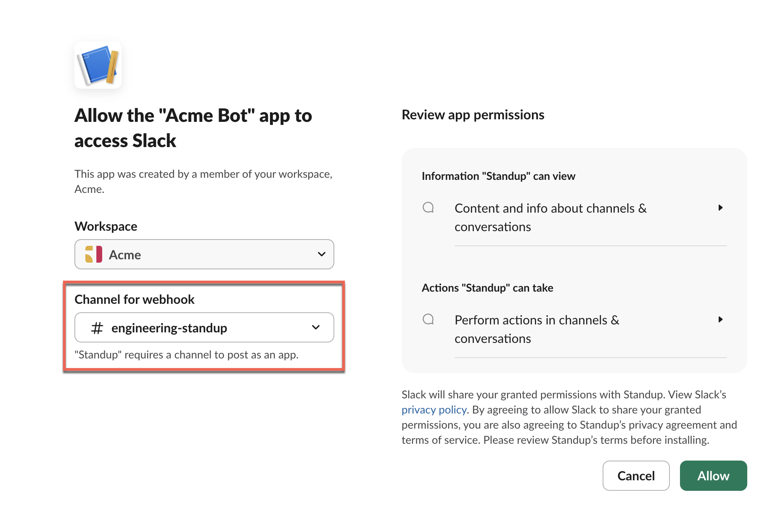Click '"Standup" requires a channel to post' note

click(x=186, y=355)
